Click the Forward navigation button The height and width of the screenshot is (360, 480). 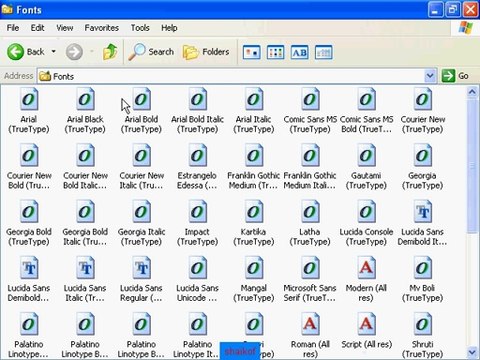(74, 52)
